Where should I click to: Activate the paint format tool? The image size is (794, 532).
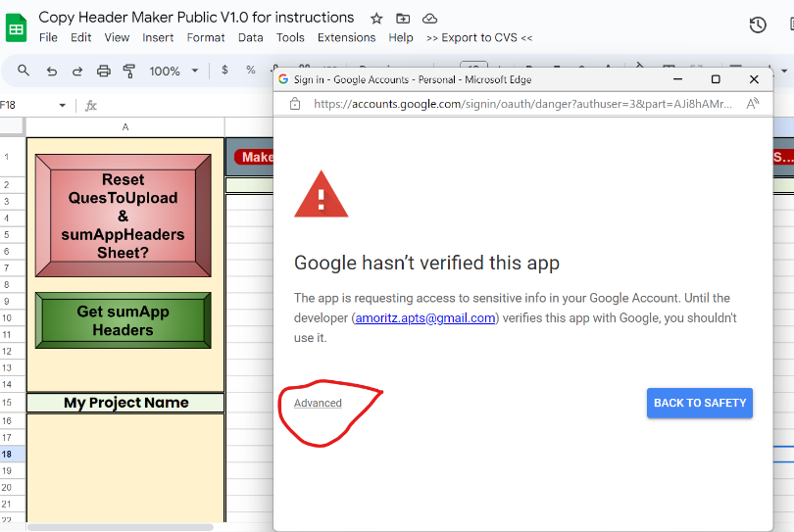click(129, 71)
